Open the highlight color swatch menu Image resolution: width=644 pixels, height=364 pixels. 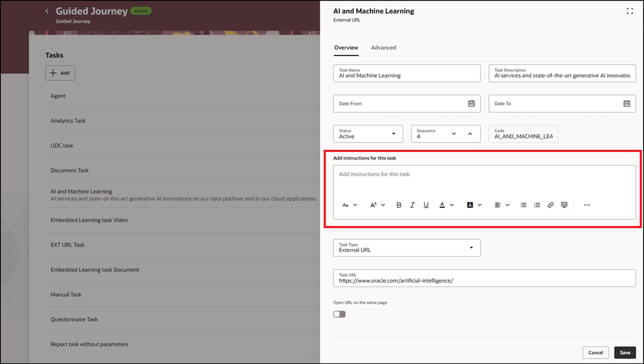(x=469, y=205)
